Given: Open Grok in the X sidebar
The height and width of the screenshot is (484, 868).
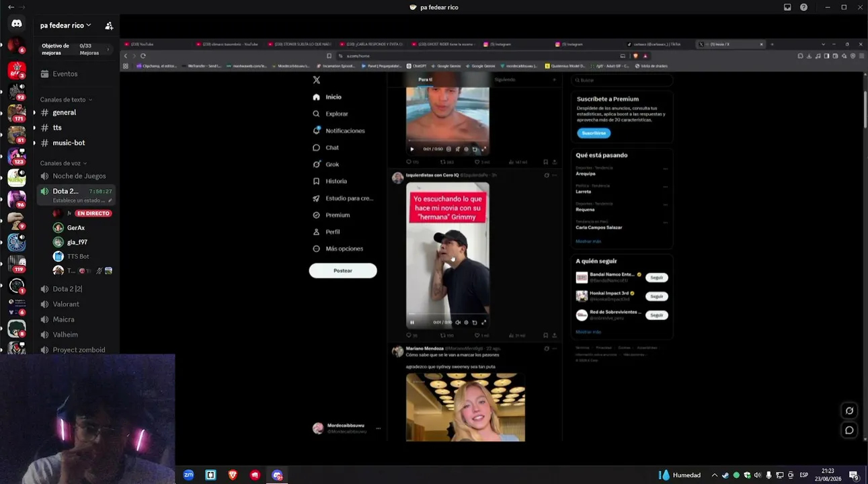Looking at the screenshot, I should click(326, 164).
